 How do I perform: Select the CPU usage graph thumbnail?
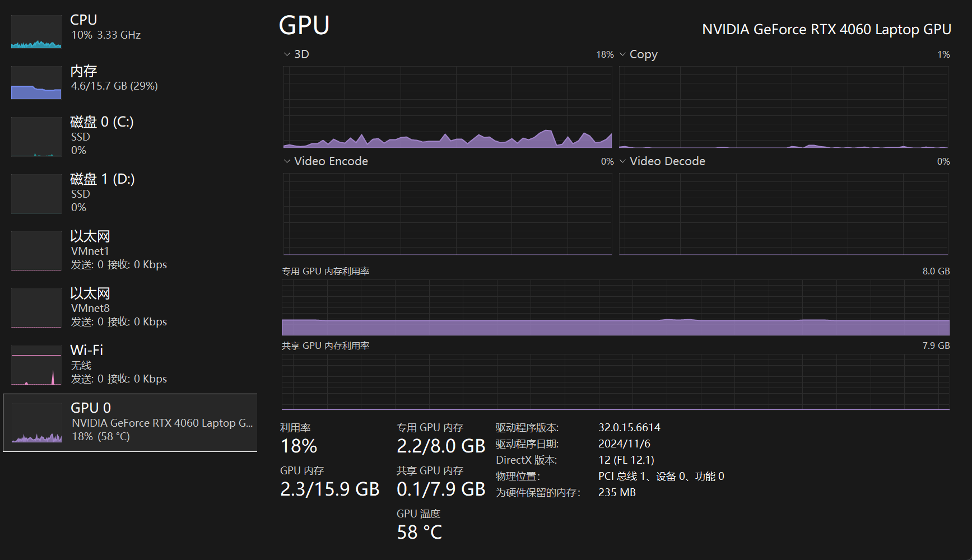click(x=36, y=32)
